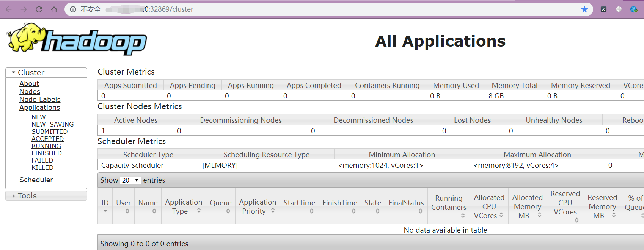Image resolution: width=644 pixels, height=250 pixels.
Task: Bookmark this page with the star
Action: 584,9
